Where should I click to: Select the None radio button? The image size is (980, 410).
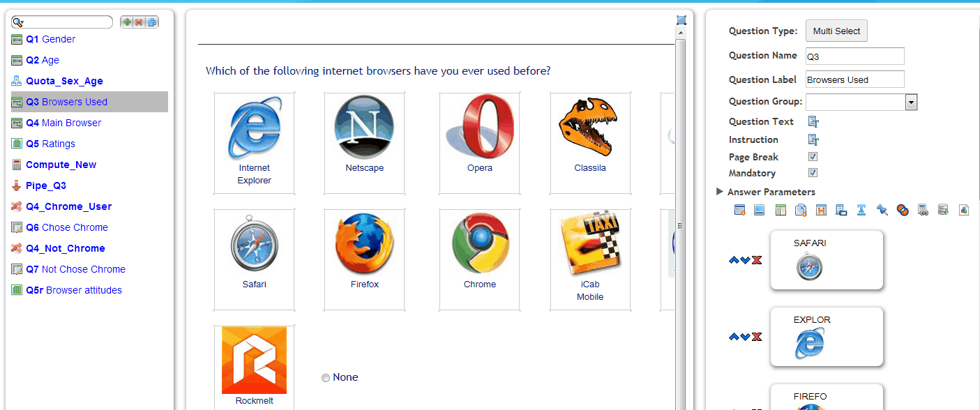click(326, 378)
